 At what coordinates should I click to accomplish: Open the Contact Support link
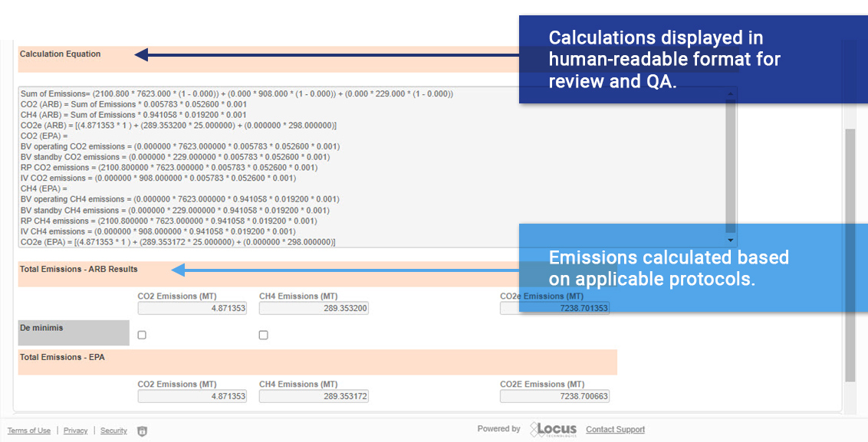(614, 429)
